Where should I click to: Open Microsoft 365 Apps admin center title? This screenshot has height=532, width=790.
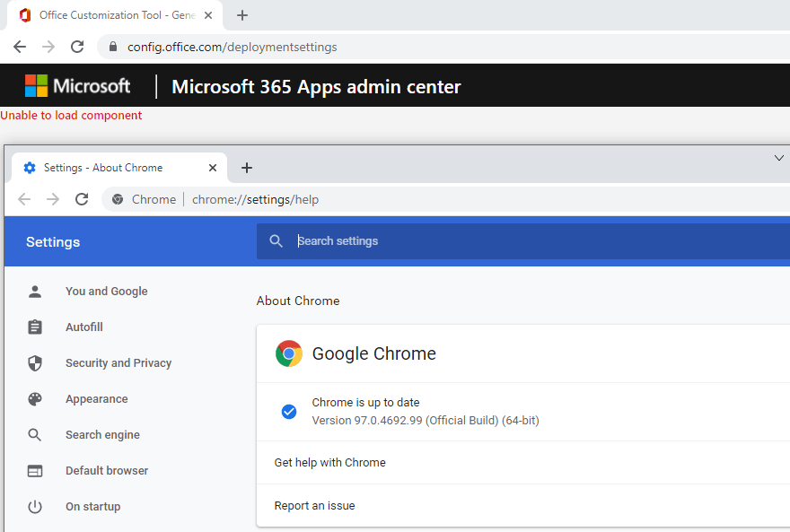pos(316,86)
